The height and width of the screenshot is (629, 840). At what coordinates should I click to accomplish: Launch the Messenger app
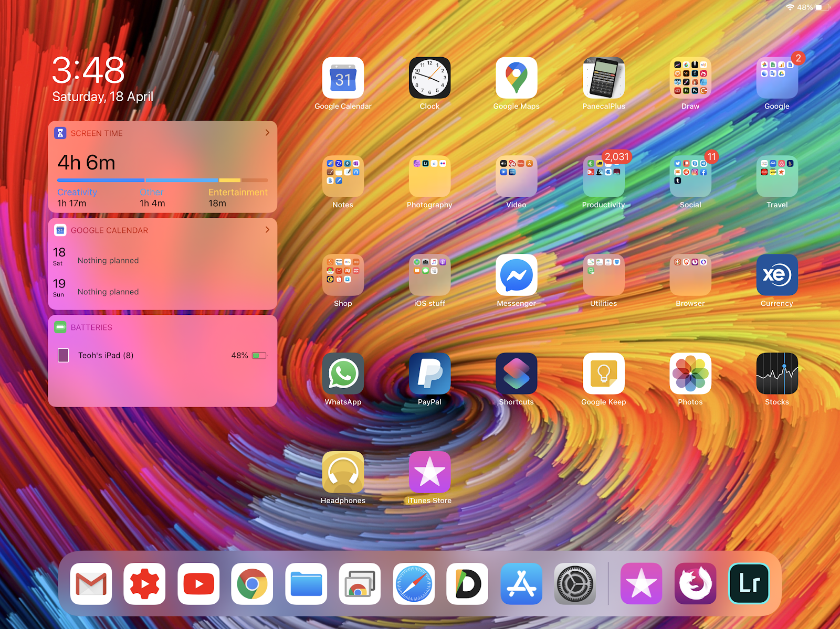(516, 275)
